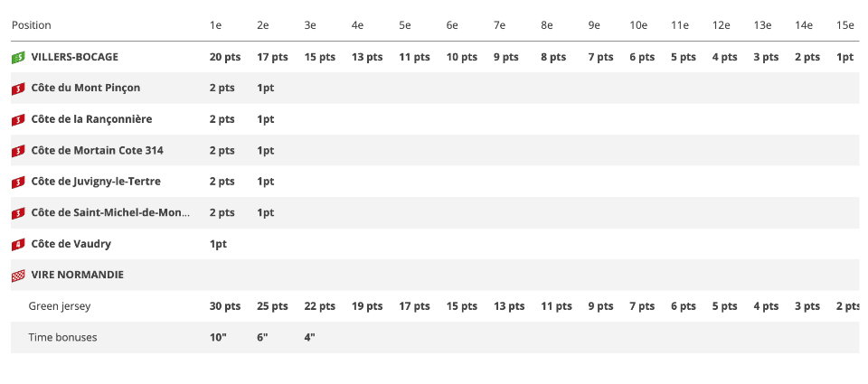Click the red icon for Côte de Saint-Michel-de-Mon…
This screenshot has height=384, width=868.
pos(18,213)
